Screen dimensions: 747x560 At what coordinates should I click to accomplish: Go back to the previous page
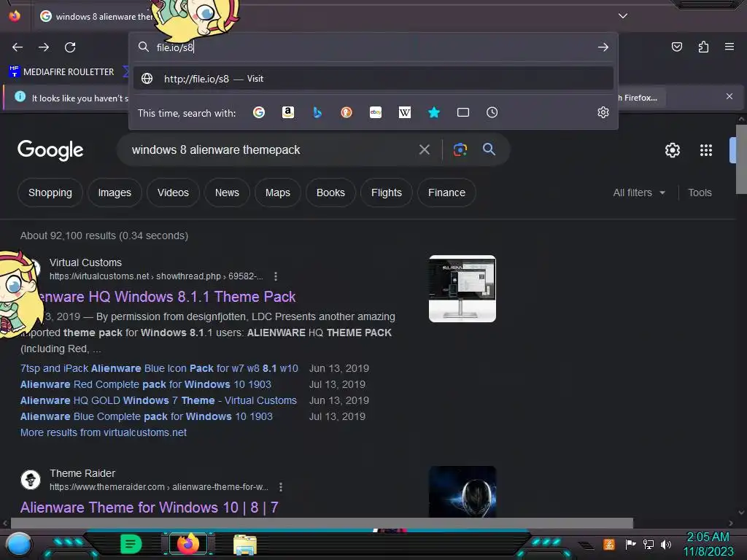pyautogui.click(x=18, y=47)
